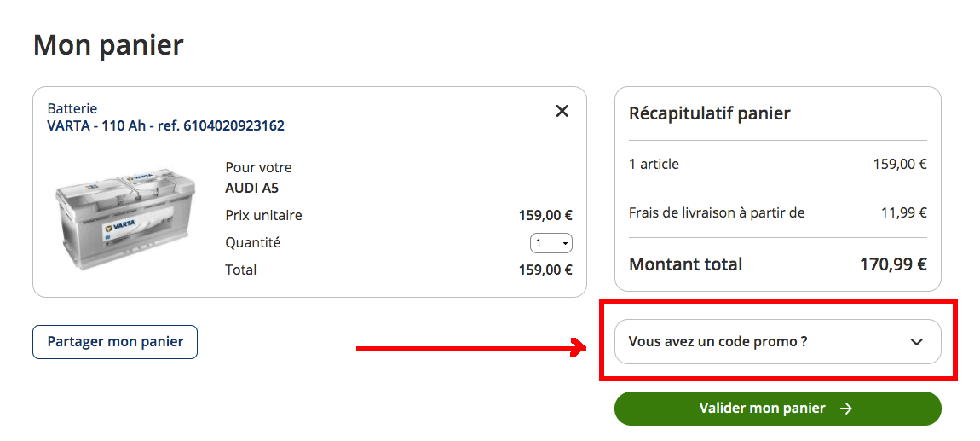Click the Quantité label text
980x441 pixels.
pyautogui.click(x=252, y=243)
